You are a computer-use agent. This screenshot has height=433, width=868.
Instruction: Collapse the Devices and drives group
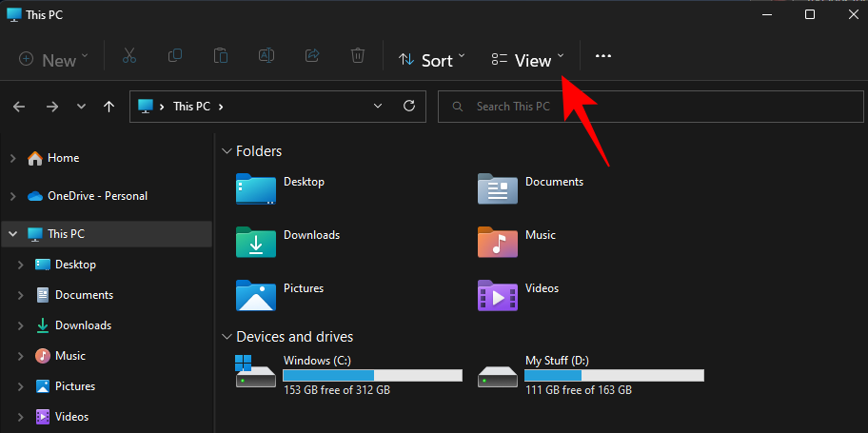pos(227,337)
